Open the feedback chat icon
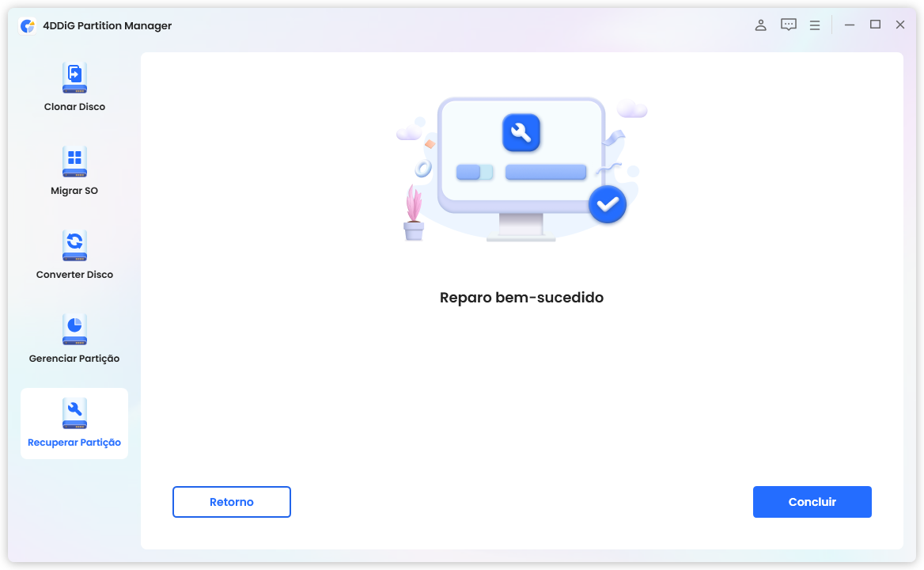 (x=788, y=25)
